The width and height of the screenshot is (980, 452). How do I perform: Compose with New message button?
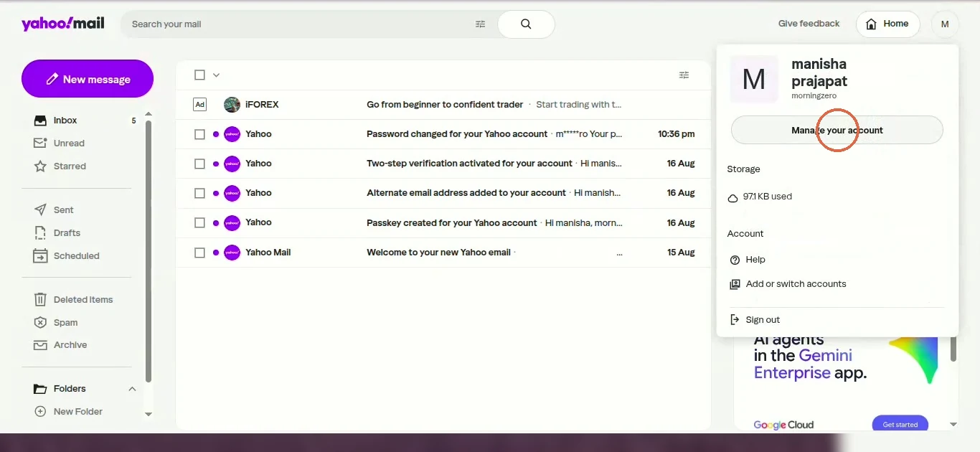(88, 79)
